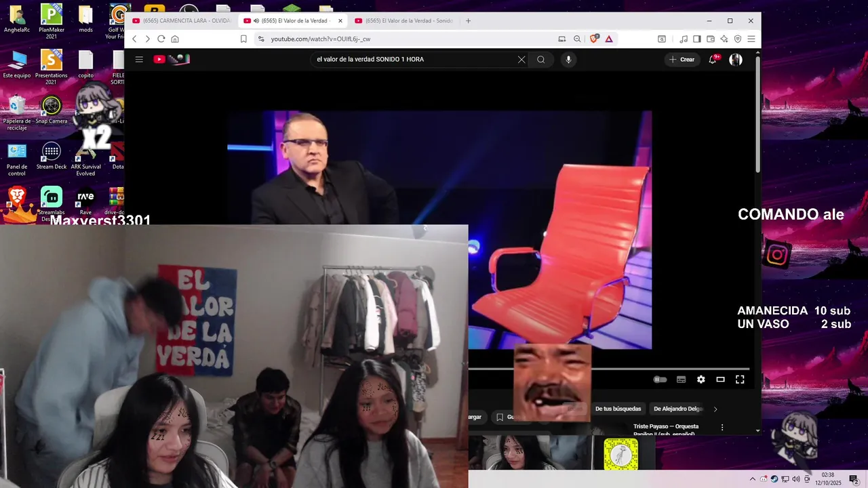
Task: Open the Brave VPN shield icon
Action: 738,39
